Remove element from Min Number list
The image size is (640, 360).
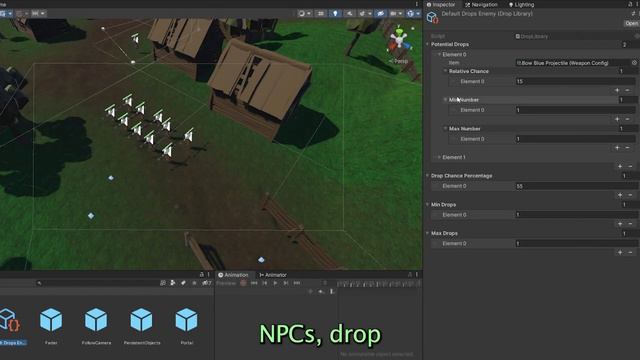tap(628, 119)
